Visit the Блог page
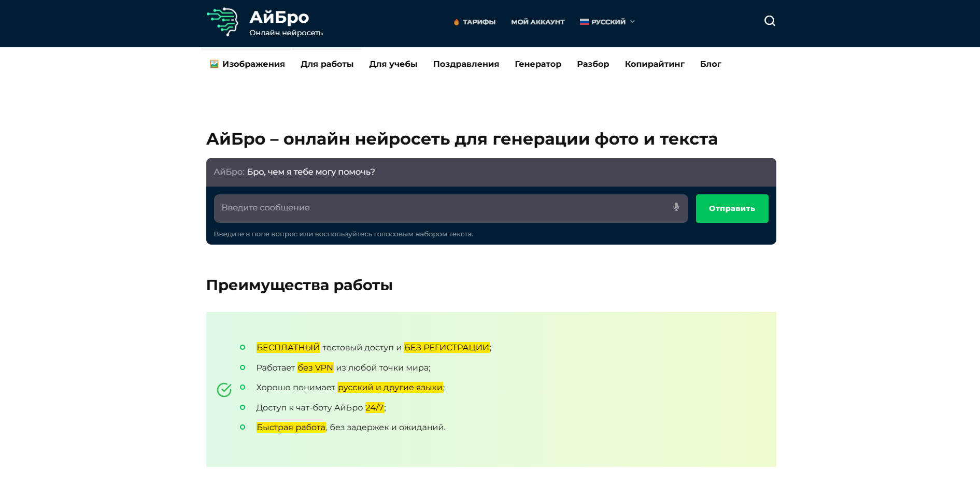This screenshot has height=483, width=980. point(710,64)
